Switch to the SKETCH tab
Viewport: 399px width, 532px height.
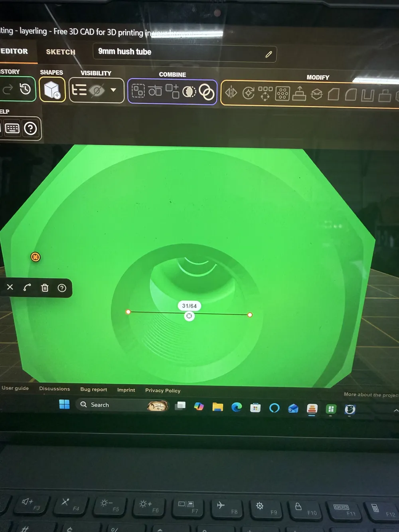pos(61,52)
